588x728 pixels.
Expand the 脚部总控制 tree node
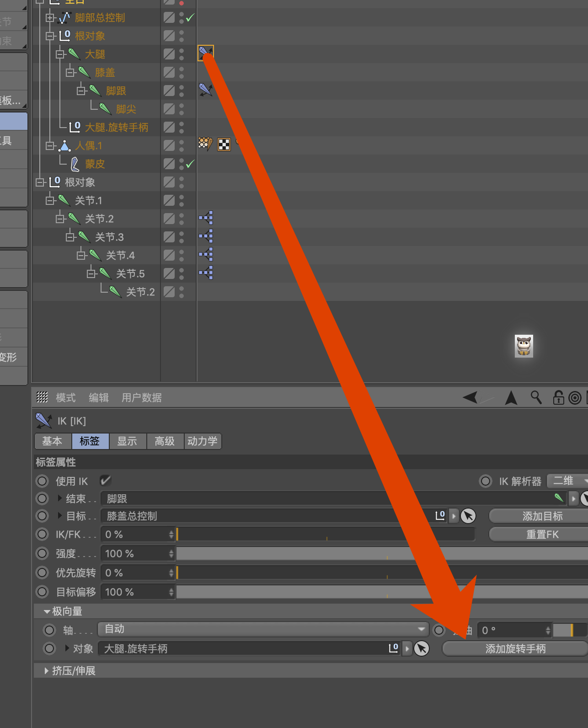(50, 18)
